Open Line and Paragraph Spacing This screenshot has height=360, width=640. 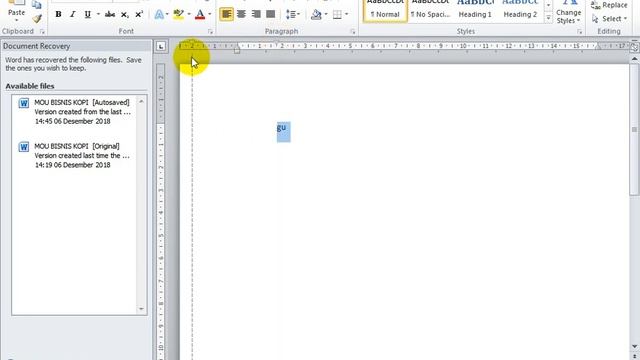[x=293, y=15]
